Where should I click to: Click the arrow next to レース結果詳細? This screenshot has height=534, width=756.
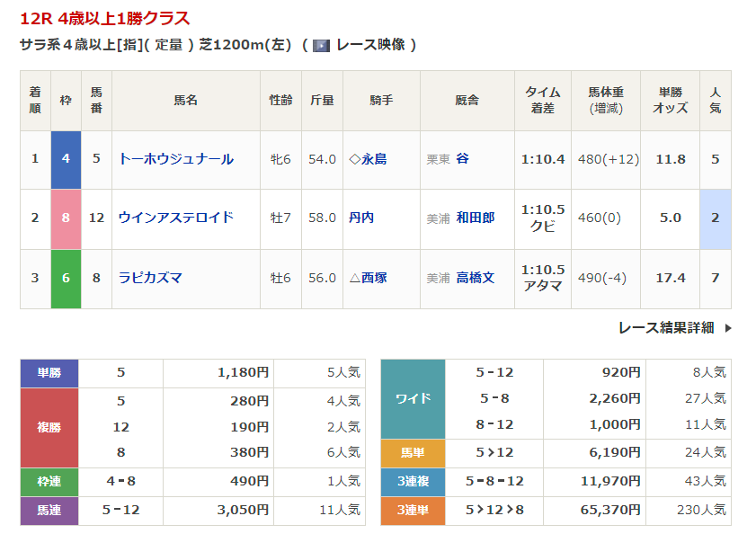tap(727, 328)
